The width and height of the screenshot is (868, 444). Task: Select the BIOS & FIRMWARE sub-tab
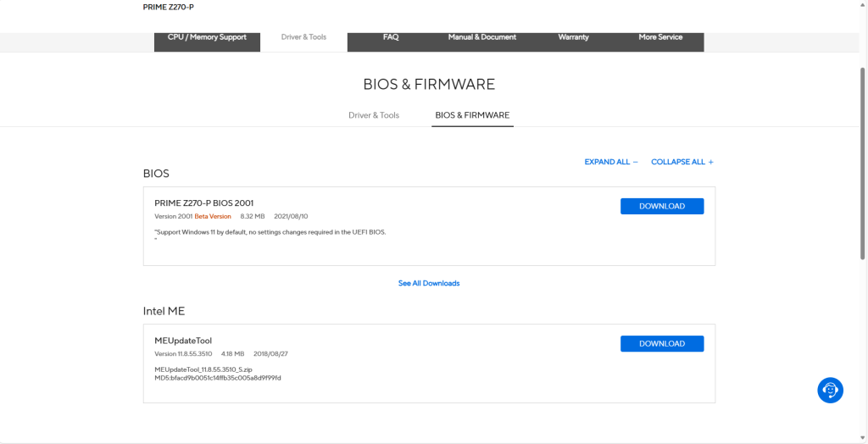(x=472, y=115)
